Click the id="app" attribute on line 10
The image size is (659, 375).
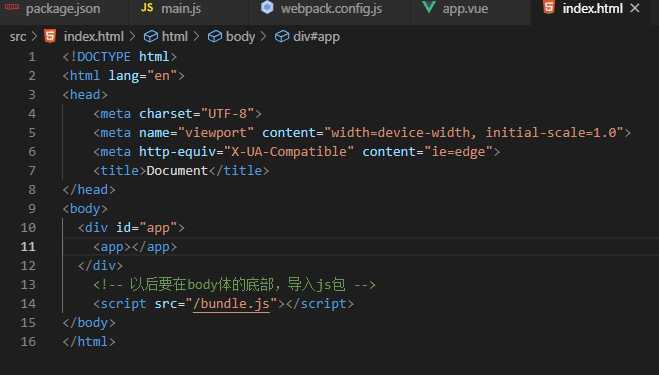[x=146, y=227]
